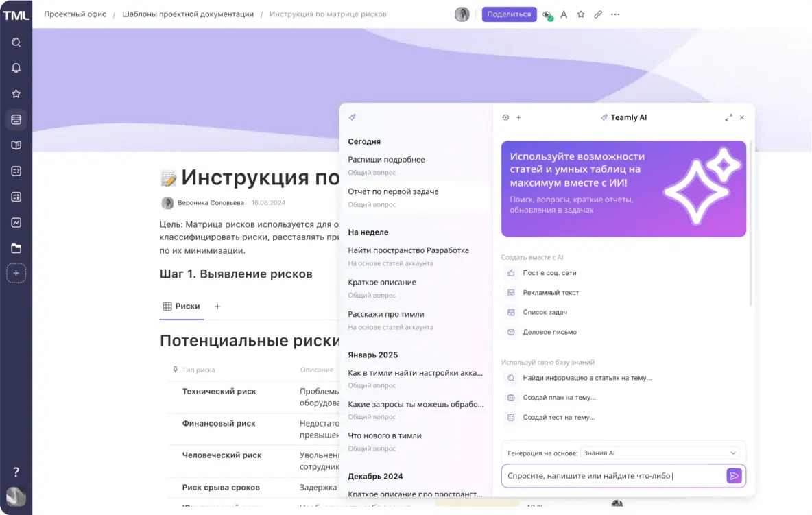
Task: Open the tasks board icon in sidebar
Action: [x=16, y=171]
